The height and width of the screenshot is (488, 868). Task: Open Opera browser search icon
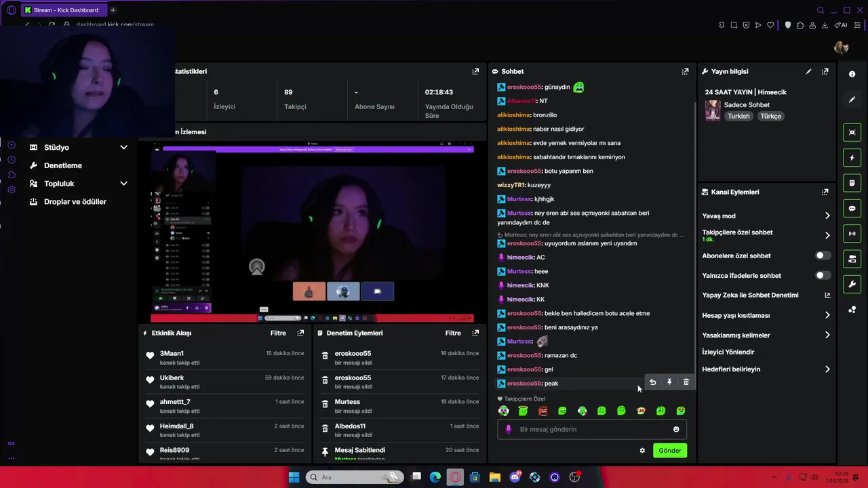click(x=821, y=10)
